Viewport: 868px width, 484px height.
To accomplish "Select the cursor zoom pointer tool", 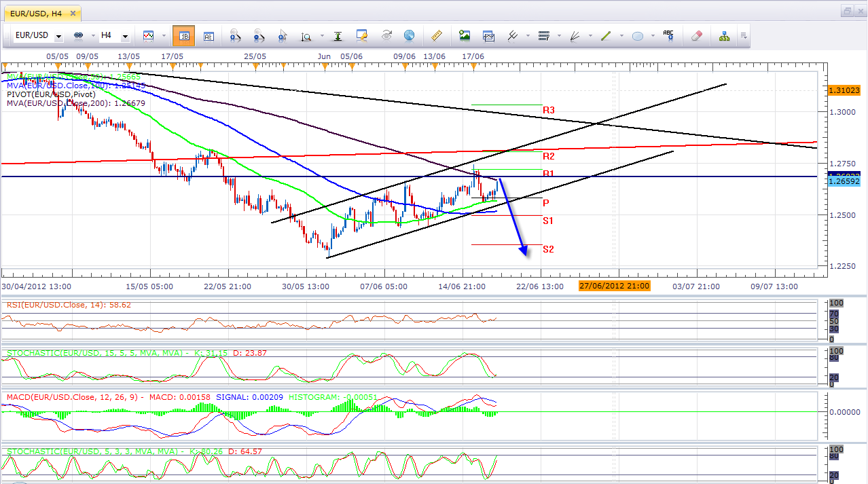I will pos(283,35).
